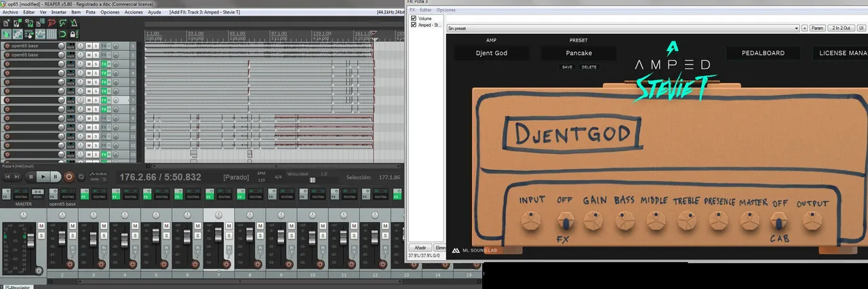This screenshot has width=868, height=289.
Task: Mute mixer channel 7
Action: point(229,226)
